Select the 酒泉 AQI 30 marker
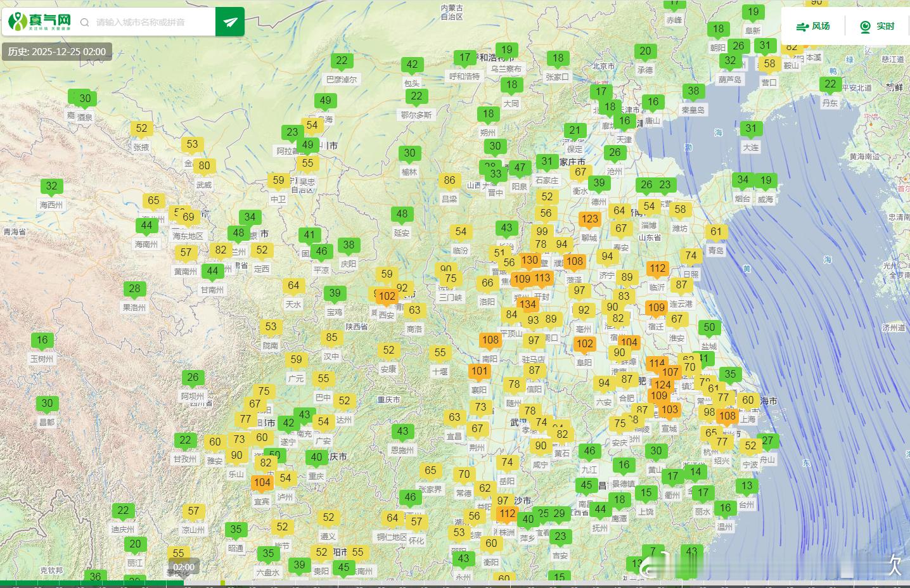The image size is (910, 588). point(85,99)
